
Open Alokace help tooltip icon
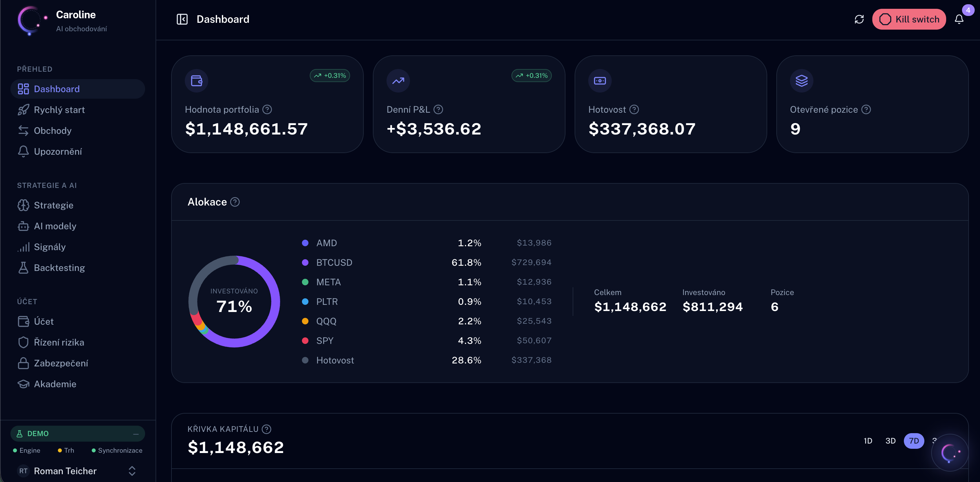tap(235, 202)
